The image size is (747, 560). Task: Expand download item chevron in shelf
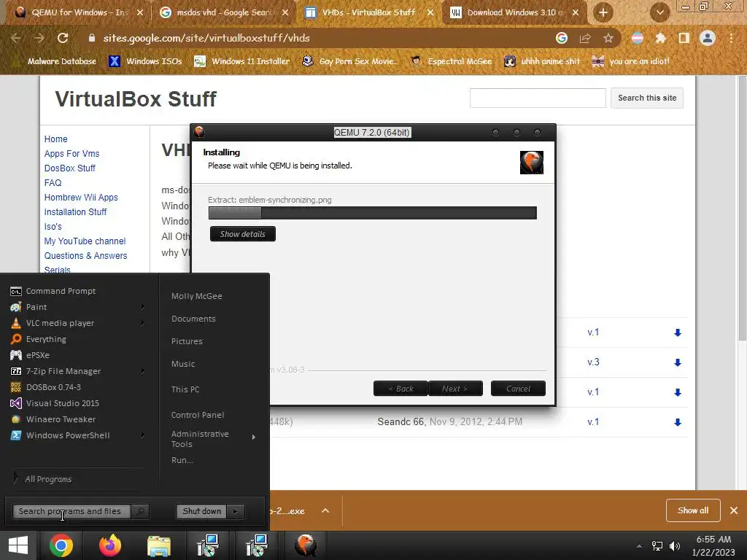tap(325, 510)
